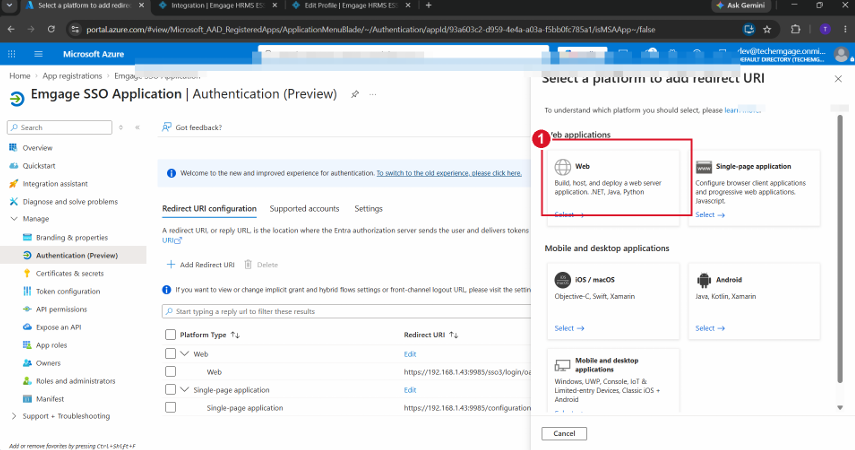Click the platform panel vertical scrollbar
The image size is (855, 450).
point(840,248)
